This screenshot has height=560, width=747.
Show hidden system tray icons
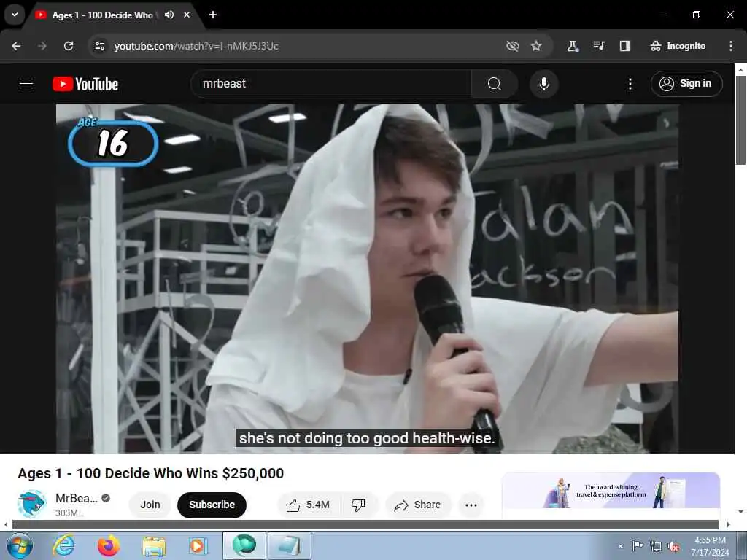tap(620, 547)
